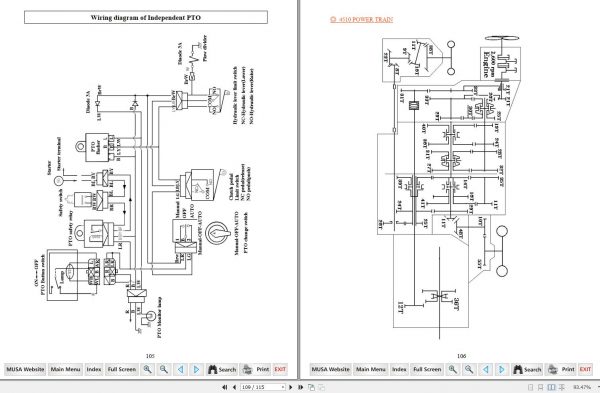Jump to last page in status bar
600x393 pixels.
(x=300, y=387)
